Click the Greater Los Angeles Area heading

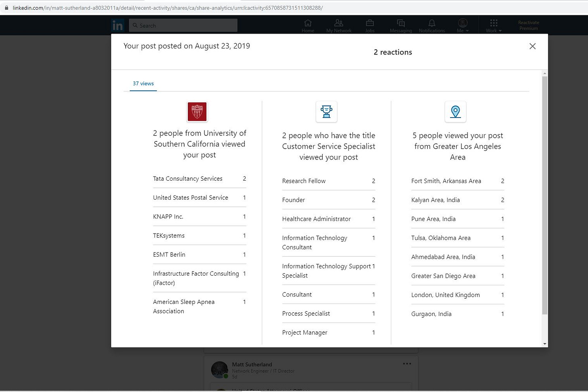[458, 146]
